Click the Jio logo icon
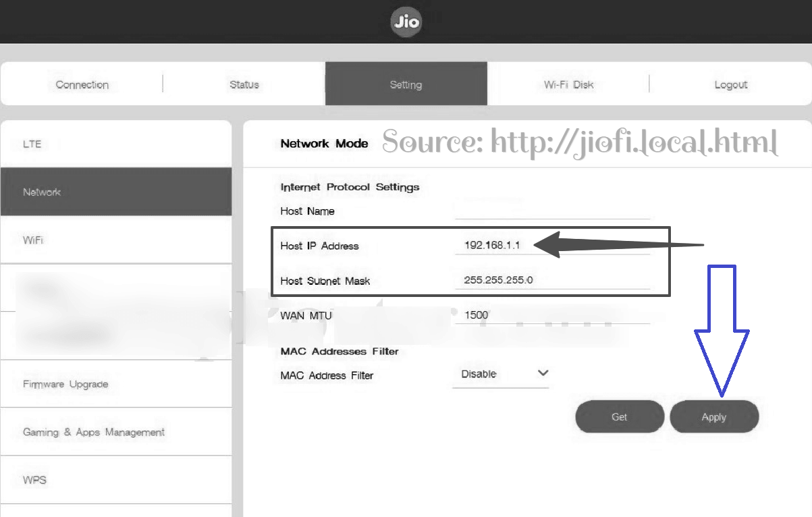812x517 pixels. coord(406,22)
